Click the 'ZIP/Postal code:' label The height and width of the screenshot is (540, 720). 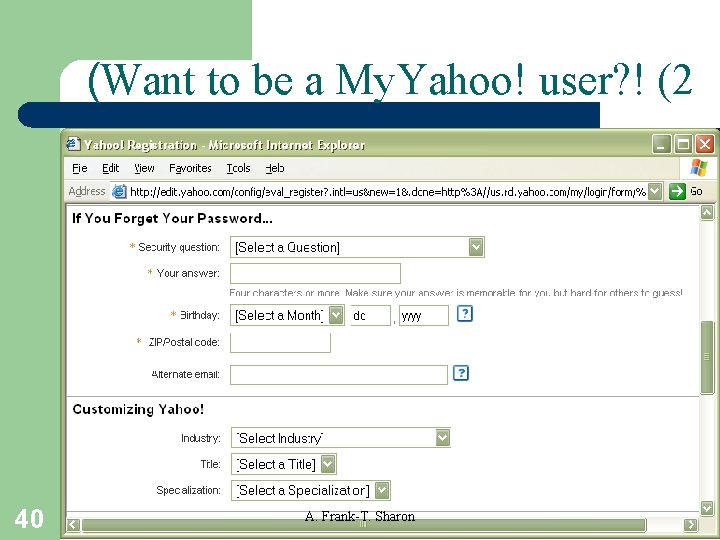(x=184, y=342)
